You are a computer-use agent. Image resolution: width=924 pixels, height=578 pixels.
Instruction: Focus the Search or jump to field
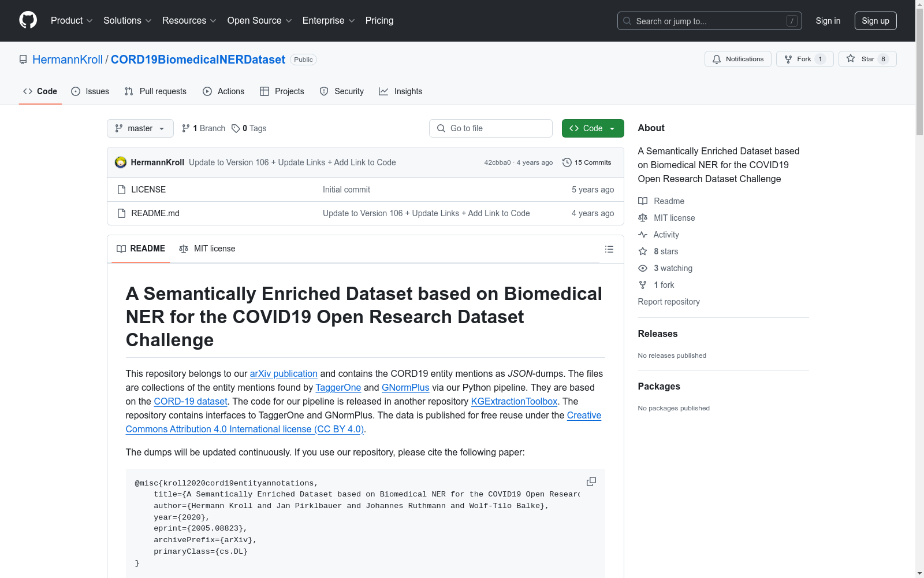click(710, 21)
